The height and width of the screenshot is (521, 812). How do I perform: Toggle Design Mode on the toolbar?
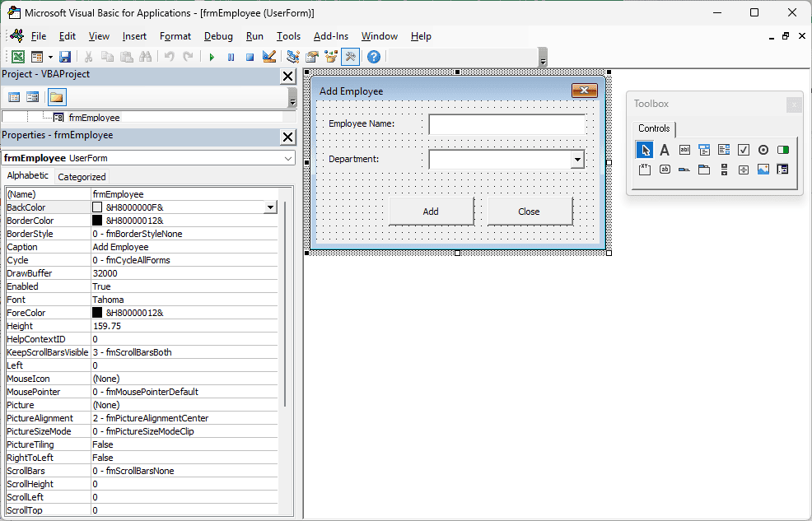pos(268,57)
